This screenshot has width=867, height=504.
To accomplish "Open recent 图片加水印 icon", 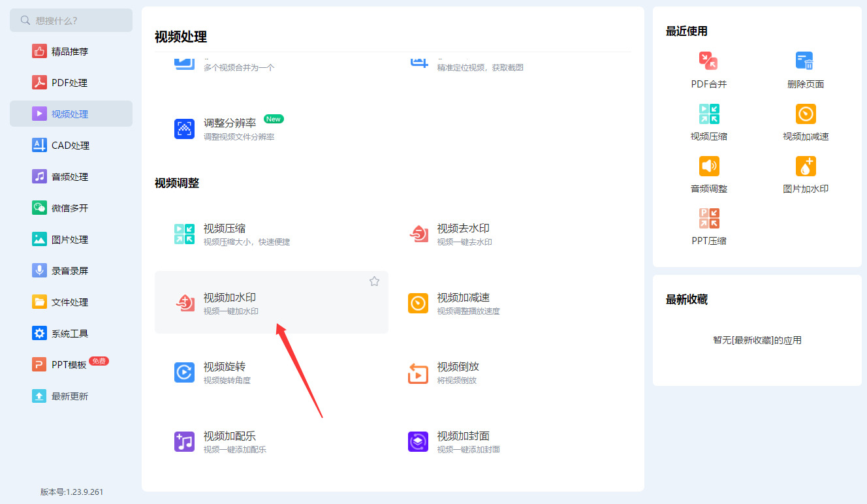I will 806,166.
